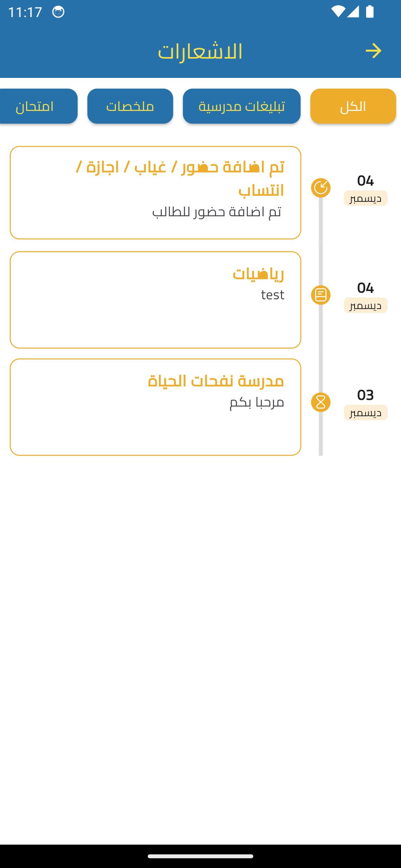
Task: Open the attendance notification card
Action: coord(156,193)
